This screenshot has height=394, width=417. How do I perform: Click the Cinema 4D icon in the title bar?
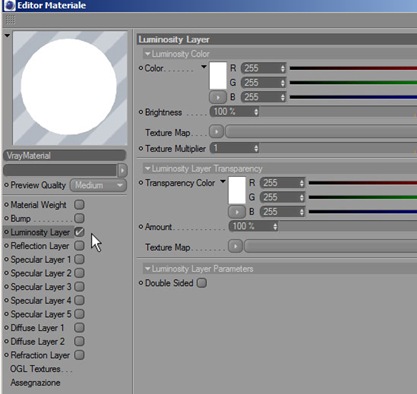click(x=10, y=5)
